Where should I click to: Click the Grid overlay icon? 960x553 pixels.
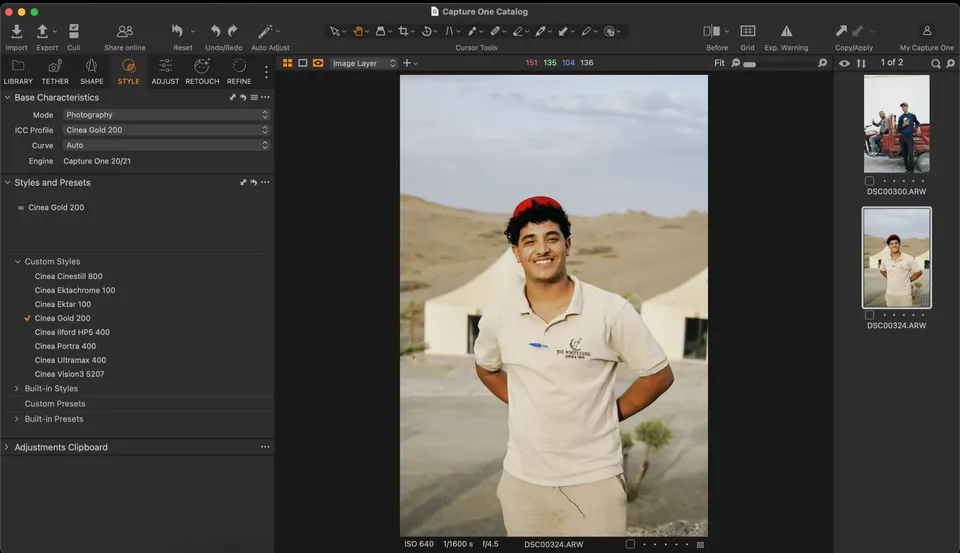(748, 31)
